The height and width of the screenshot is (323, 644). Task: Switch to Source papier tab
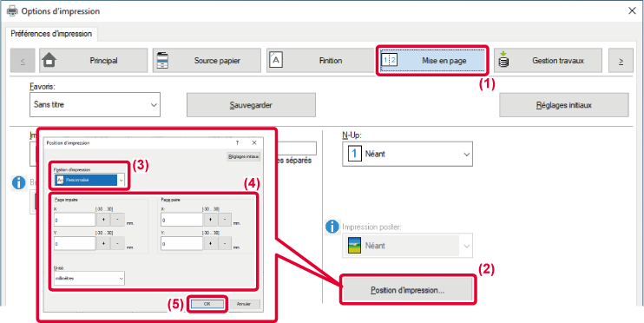(x=207, y=61)
